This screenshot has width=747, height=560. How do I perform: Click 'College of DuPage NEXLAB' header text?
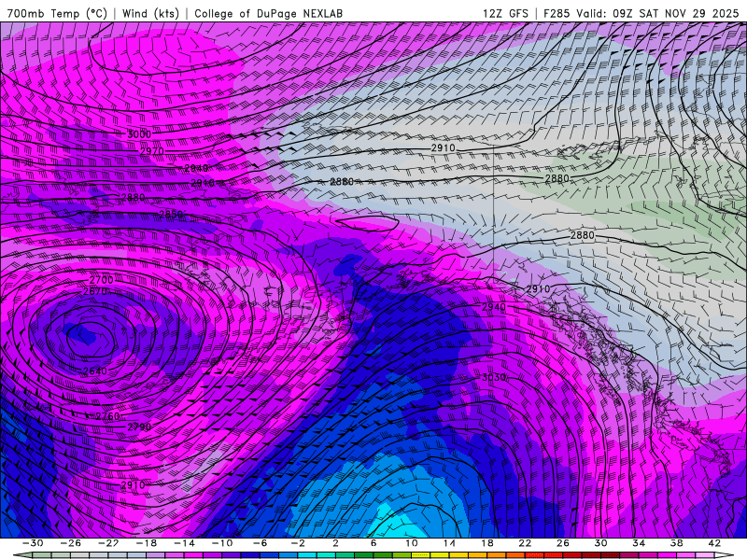click(x=268, y=13)
